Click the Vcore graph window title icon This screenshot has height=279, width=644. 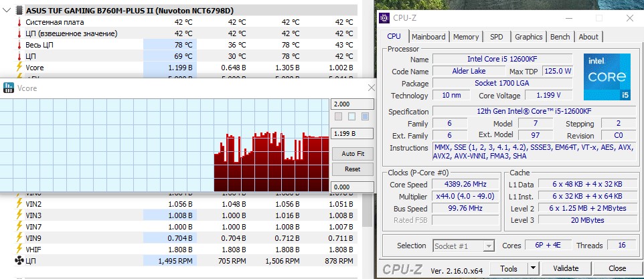coord(8,88)
